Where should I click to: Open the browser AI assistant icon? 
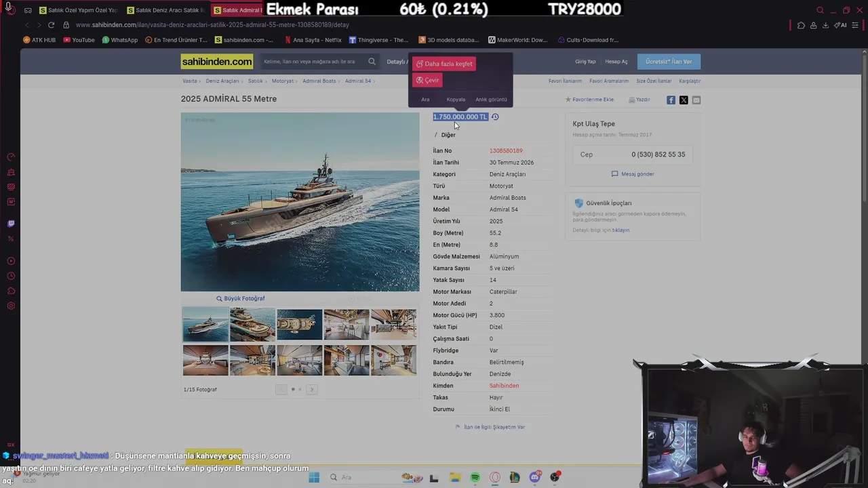click(840, 25)
